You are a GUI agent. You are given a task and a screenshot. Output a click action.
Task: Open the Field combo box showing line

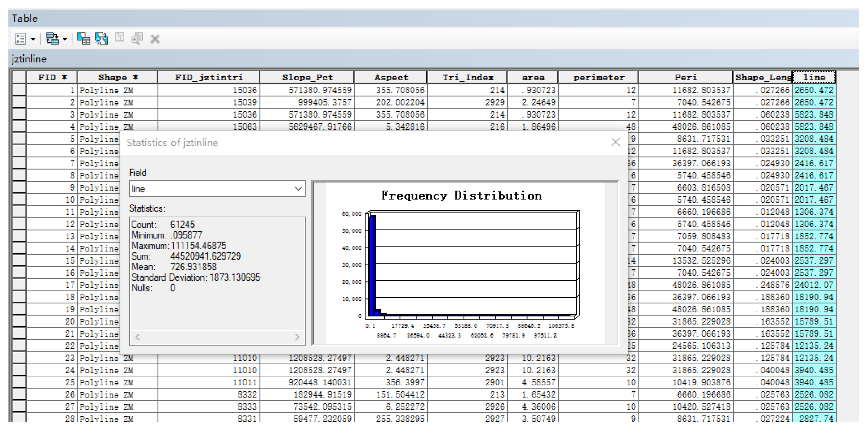click(217, 189)
